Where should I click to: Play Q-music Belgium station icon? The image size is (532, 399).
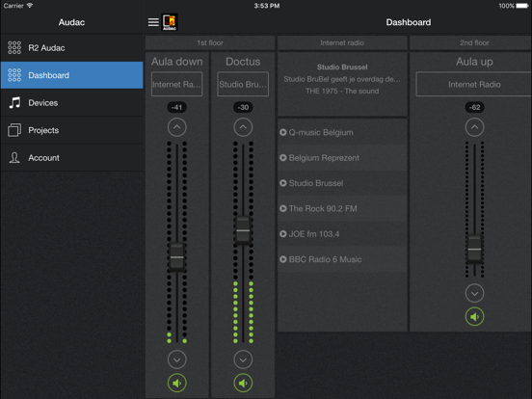click(x=283, y=132)
